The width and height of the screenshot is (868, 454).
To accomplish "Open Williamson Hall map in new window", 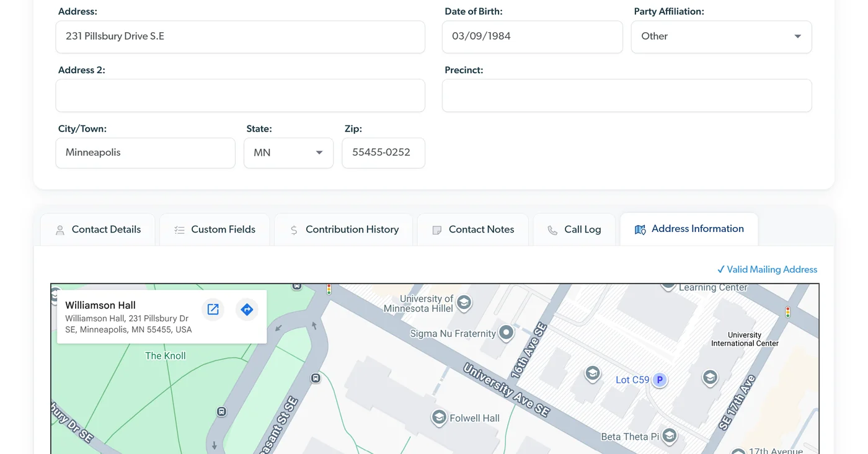I will (213, 309).
